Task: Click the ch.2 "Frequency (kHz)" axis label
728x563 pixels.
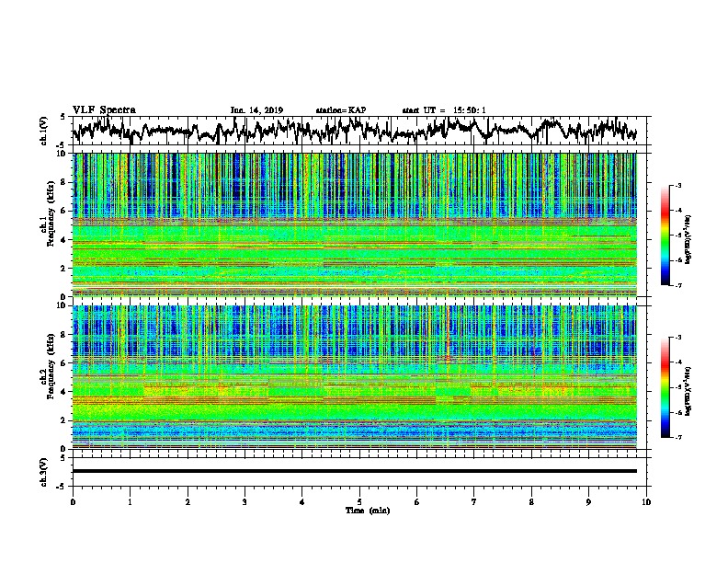Action: coord(51,366)
